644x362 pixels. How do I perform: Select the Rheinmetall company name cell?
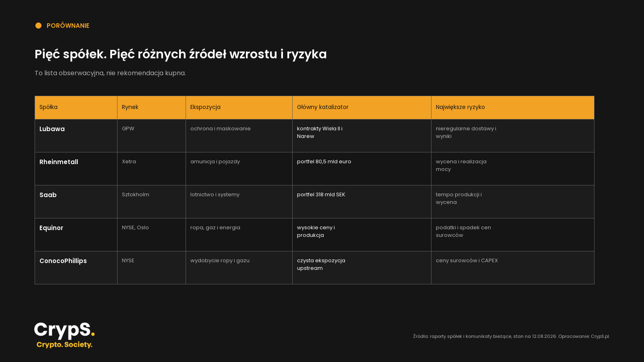coord(76,169)
